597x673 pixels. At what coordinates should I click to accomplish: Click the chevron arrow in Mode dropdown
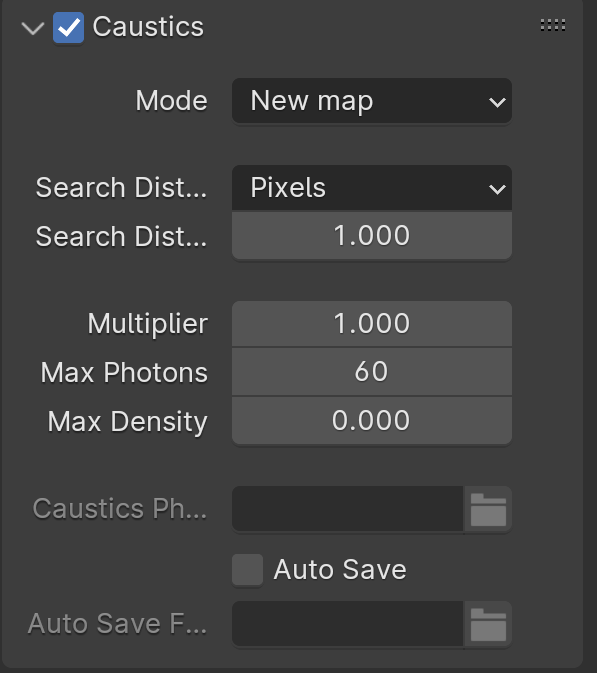[x=497, y=102]
